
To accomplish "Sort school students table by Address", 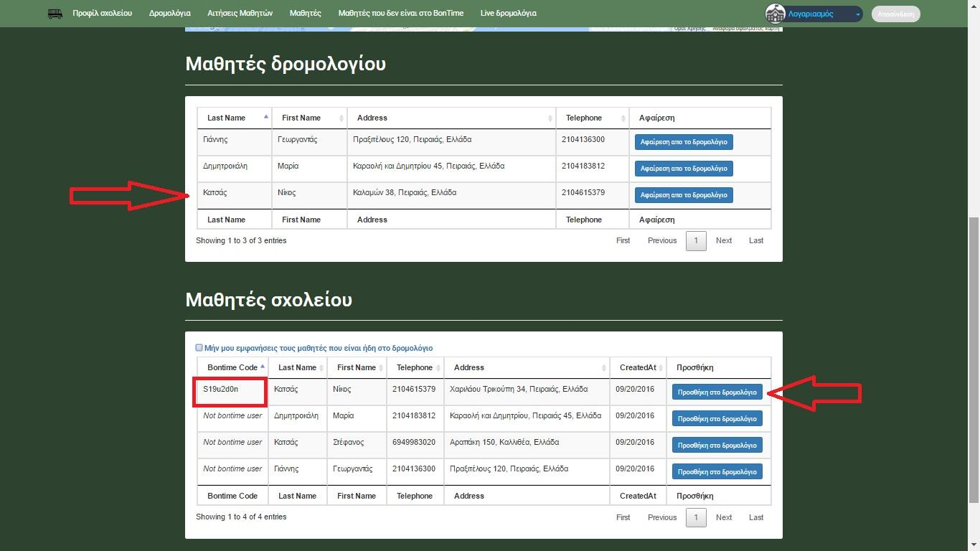I will 527,367.
